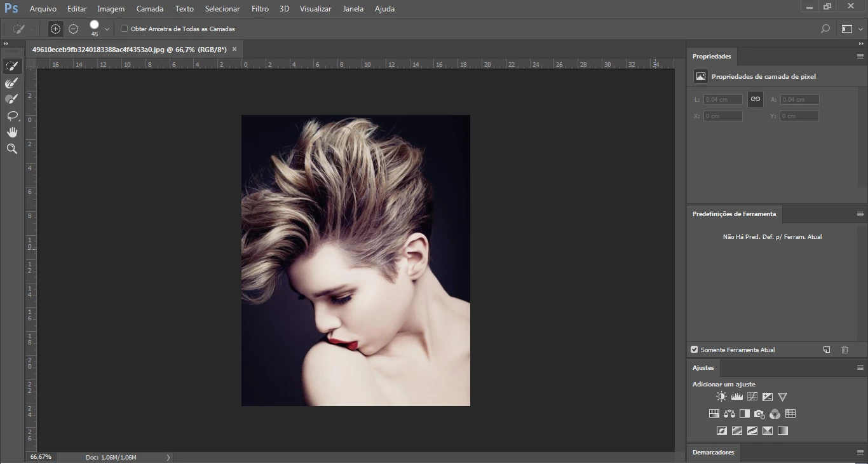Viewport: 868px width, 464px height.
Task: Open the Selecionar menu
Action: 222,9
